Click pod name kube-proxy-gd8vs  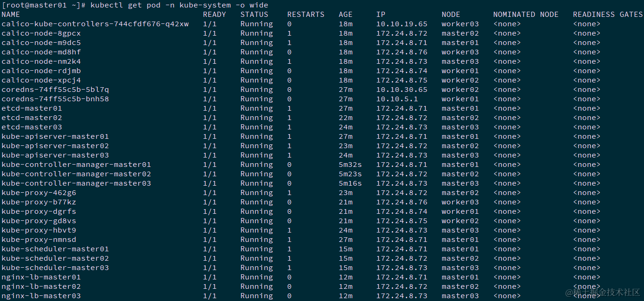click(39, 221)
